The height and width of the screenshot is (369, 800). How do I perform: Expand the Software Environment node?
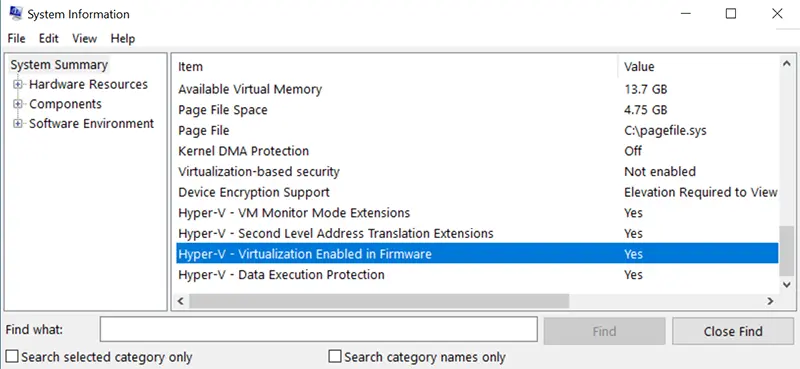(18, 124)
